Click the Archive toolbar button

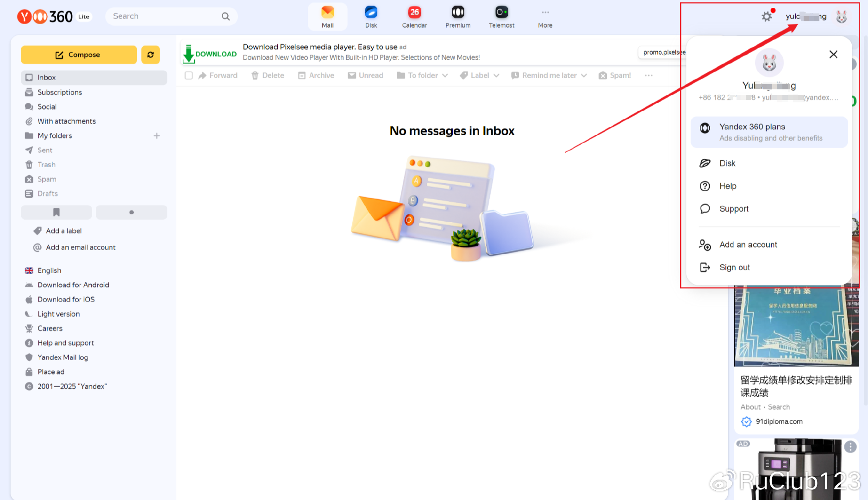coord(316,75)
